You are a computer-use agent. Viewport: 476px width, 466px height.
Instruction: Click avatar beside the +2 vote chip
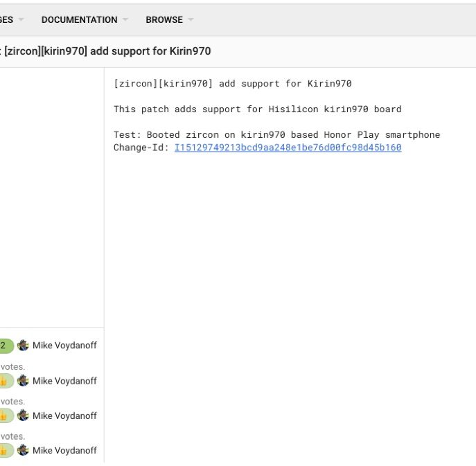point(23,346)
